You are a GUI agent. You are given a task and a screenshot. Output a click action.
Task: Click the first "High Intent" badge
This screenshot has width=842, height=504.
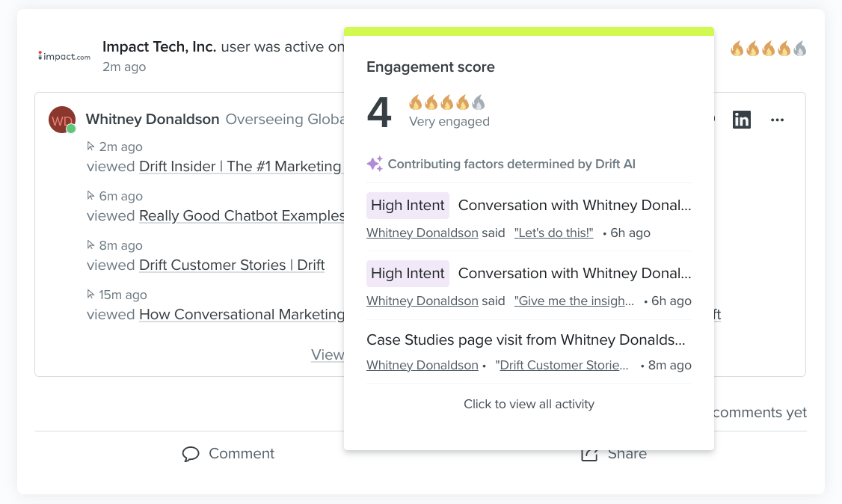pyautogui.click(x=408, y=205)
